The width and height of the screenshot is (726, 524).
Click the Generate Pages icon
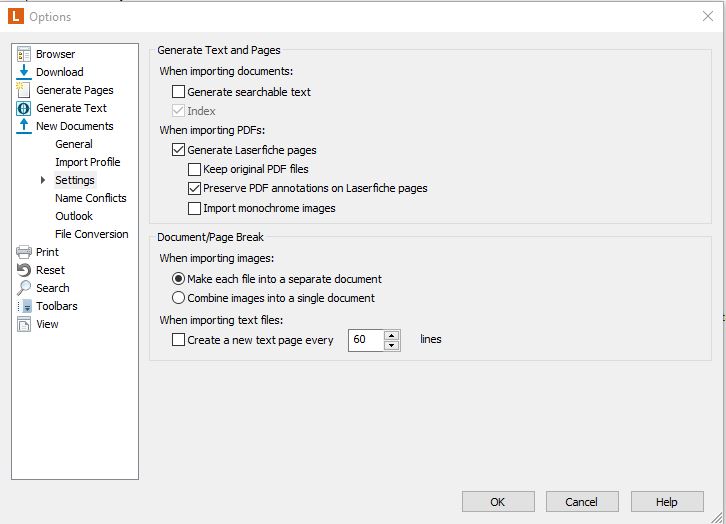(24, 90)
